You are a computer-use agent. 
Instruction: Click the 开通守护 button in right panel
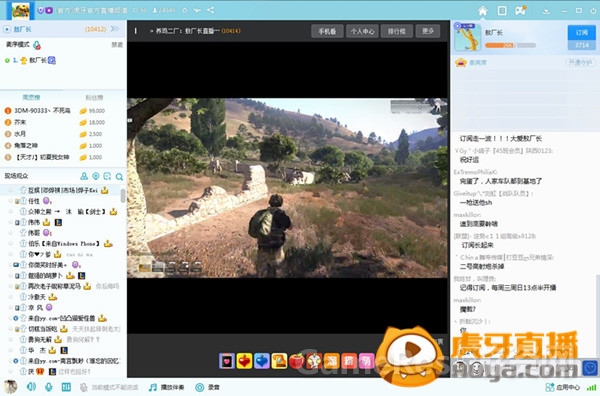click(x=580, y=62)
